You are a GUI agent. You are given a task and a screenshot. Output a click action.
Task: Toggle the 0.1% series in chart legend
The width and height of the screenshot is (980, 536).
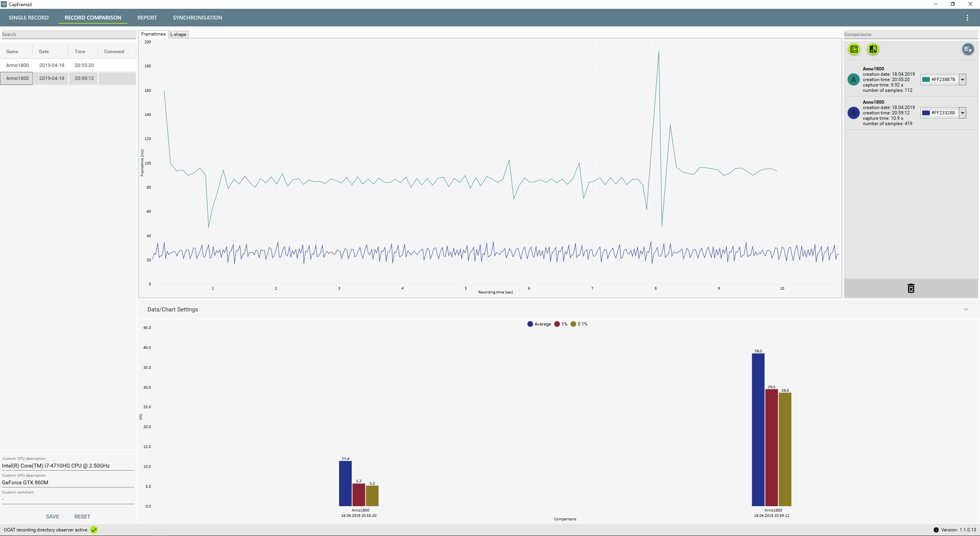[579, 324]
